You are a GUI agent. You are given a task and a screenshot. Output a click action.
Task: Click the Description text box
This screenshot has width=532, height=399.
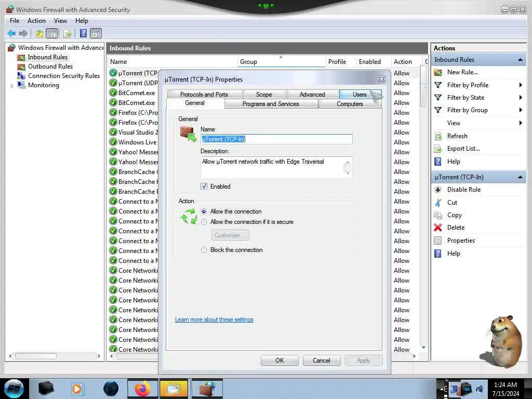tap(276, 167)
